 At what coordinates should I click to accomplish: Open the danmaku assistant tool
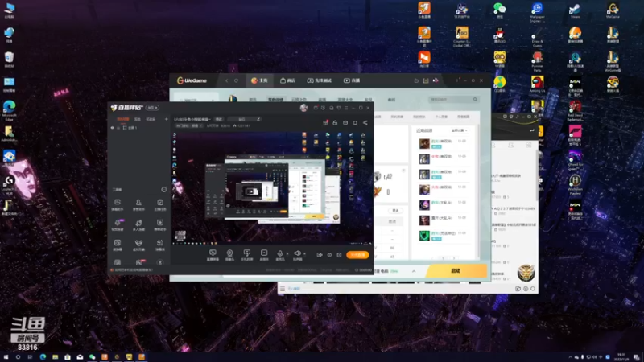(118, 204)
